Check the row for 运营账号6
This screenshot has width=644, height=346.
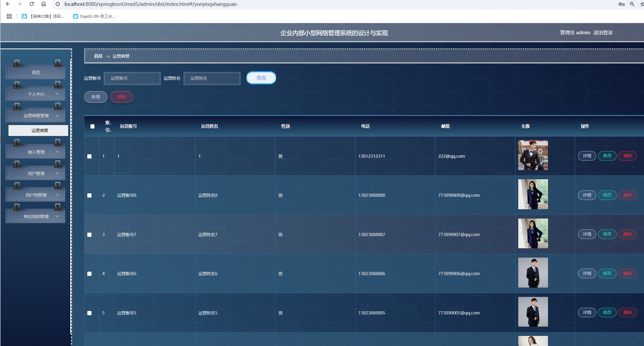point(89,274)
